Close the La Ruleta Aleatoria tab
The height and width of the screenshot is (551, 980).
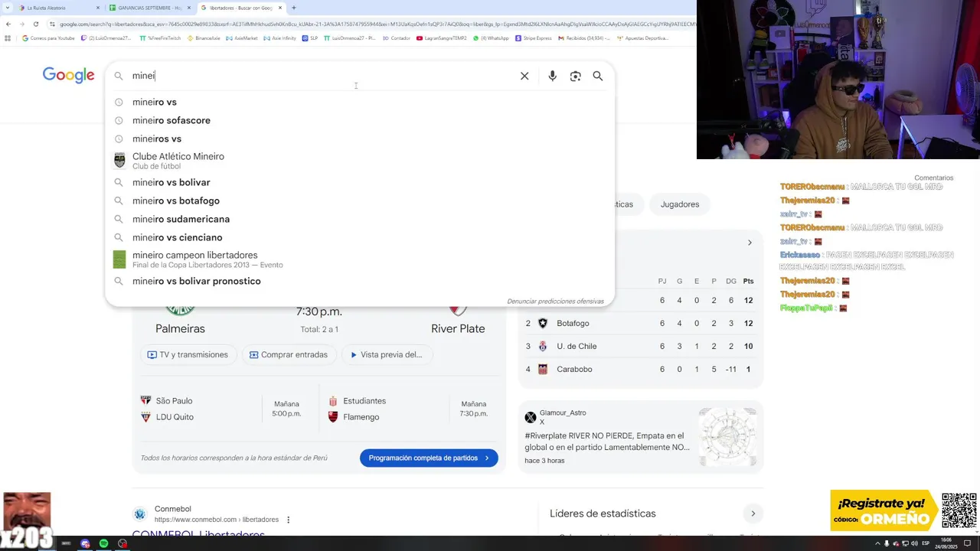click(98, 8)
